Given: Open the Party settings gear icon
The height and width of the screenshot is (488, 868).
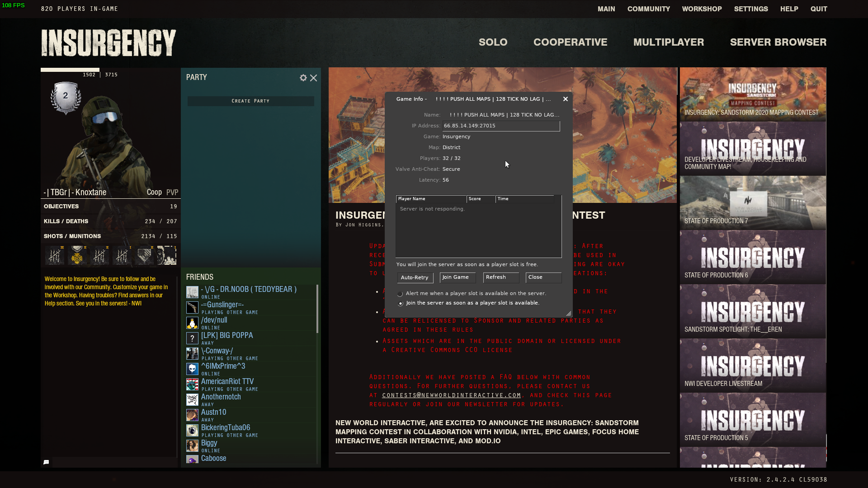Looking at the screenshot, I should [x=303, y=78].
